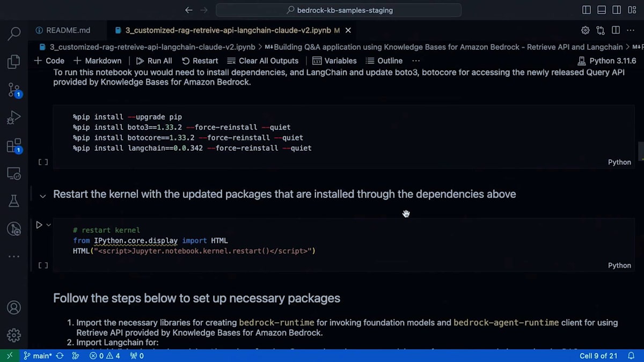Image resolution: width=644 pixels, height=362 pixels.
Task: Open the Search view in activity bar
Action: (x=14, y=33)
